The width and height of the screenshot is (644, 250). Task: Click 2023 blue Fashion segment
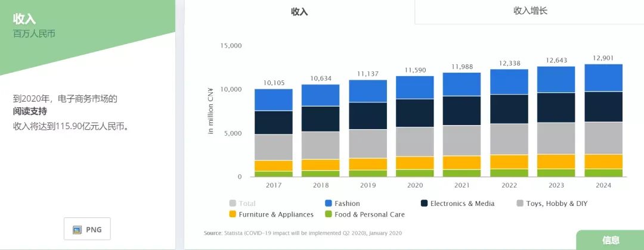[556, 80]
